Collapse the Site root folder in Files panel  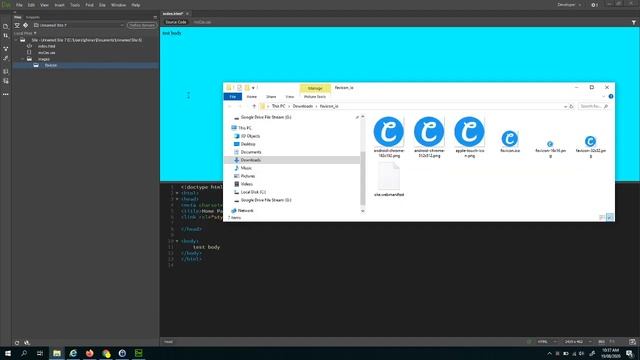point(16,40)
